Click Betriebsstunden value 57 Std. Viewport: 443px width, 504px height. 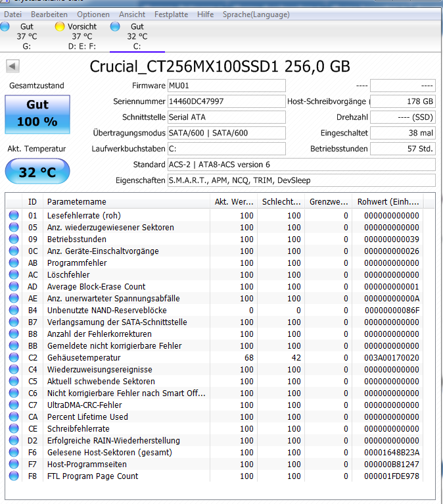(402, 149)
